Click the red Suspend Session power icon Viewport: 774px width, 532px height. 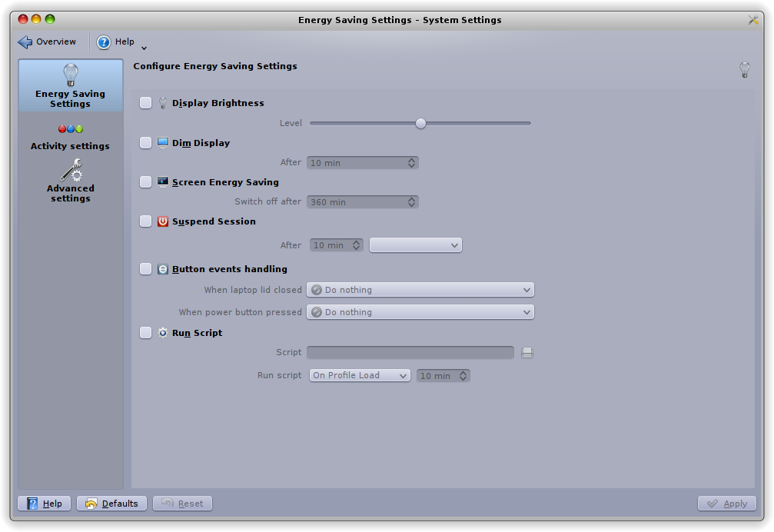pyautogui.click(x=163, y=221)
